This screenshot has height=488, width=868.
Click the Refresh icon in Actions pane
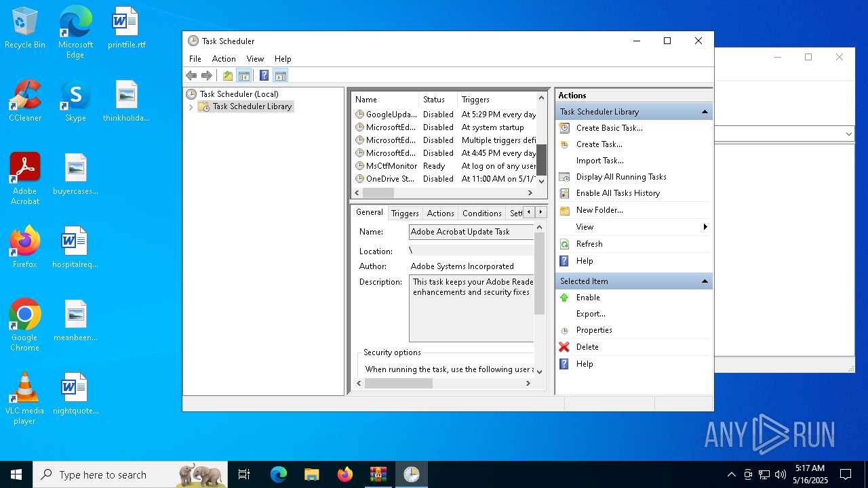(x=564, y=244)
